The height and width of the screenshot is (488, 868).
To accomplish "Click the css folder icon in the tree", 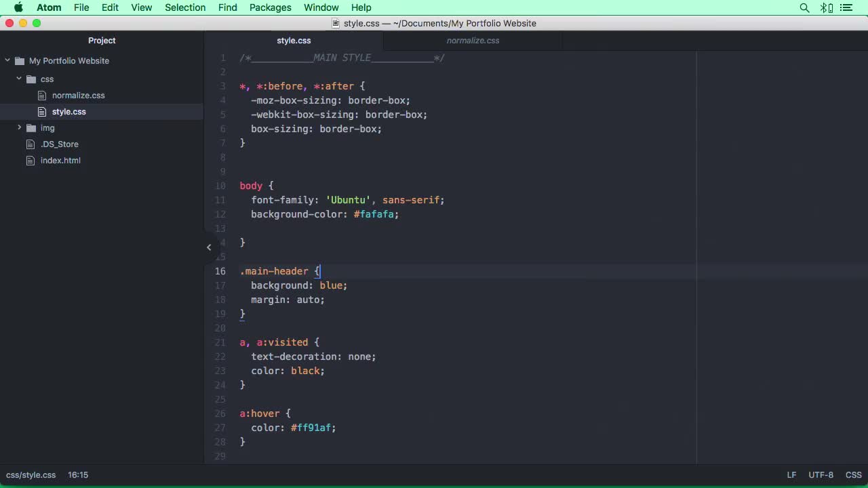I will click(31, 79).
